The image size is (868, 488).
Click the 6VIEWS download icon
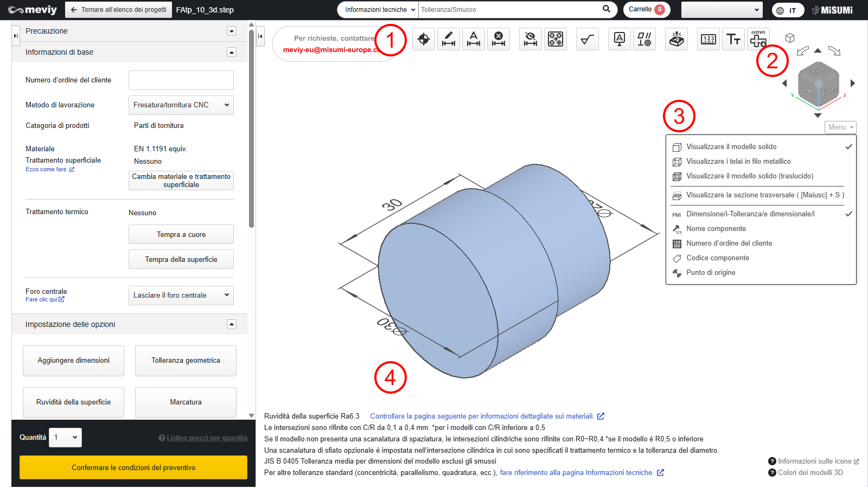tap(758, 39)
